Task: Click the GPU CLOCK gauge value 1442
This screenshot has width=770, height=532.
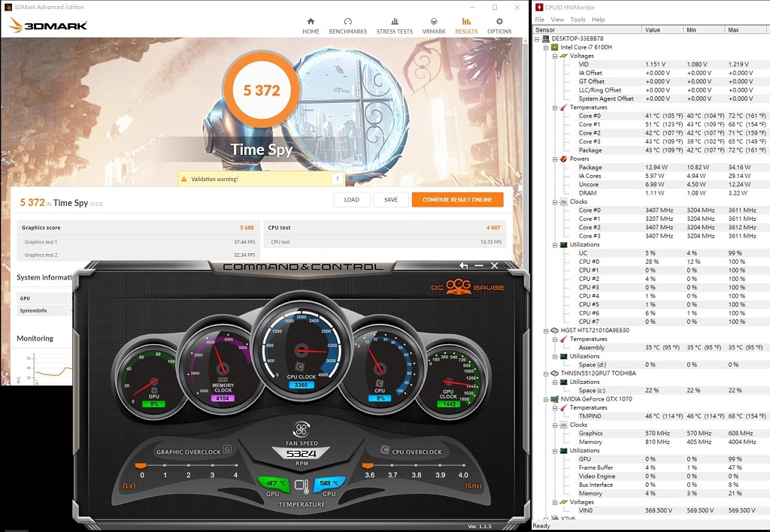Action: pyautogui.click(x=448, y=404)
